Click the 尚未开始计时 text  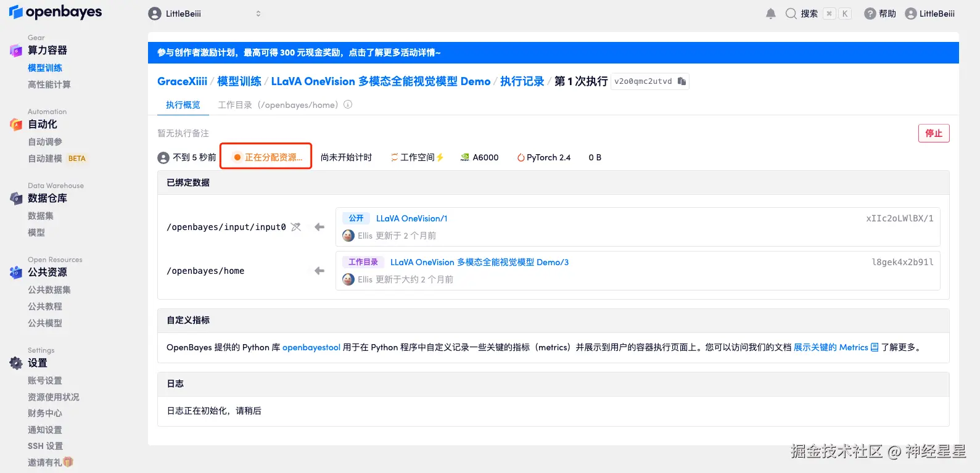(x=347, y=158)
